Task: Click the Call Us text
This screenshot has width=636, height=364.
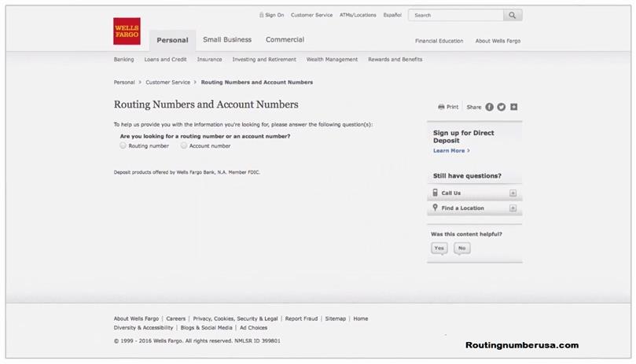Action: tap(451, 193)
